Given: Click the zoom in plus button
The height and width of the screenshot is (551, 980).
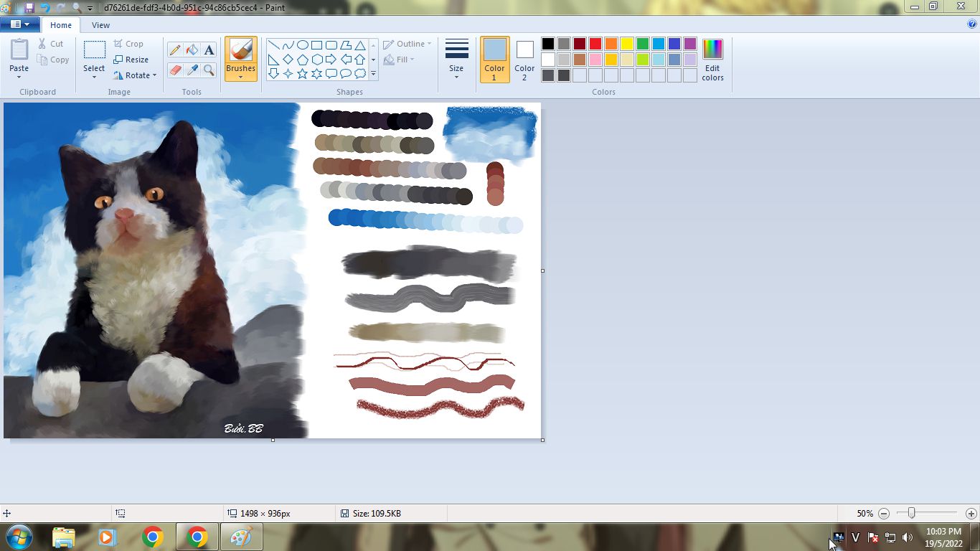Looking at the screenshot, I should 971,514.
